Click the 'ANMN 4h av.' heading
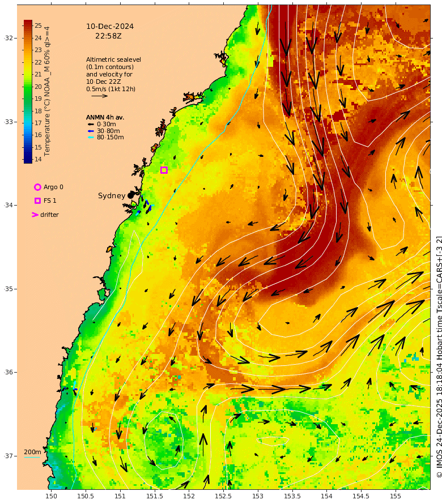The height and width of the screenshot is (504, 442). point(105,117)
